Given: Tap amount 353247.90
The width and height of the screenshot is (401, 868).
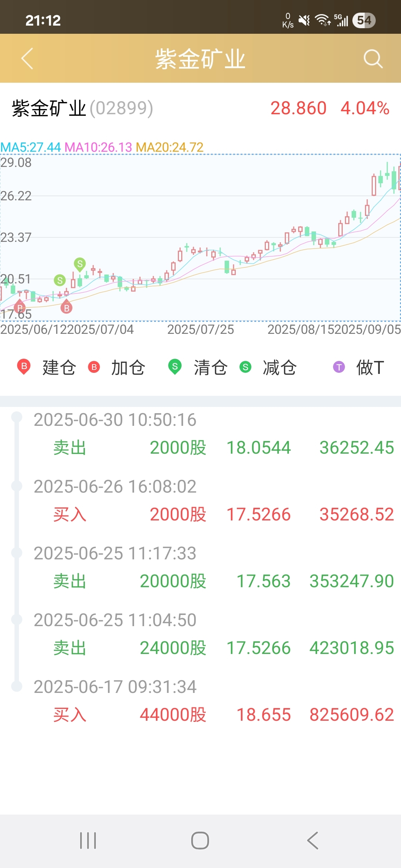Looking at the screenshot, I should coord(352,581).
